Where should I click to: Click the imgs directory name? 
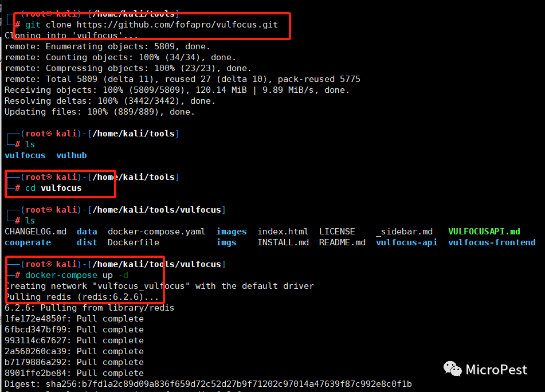tap(226, 242)
